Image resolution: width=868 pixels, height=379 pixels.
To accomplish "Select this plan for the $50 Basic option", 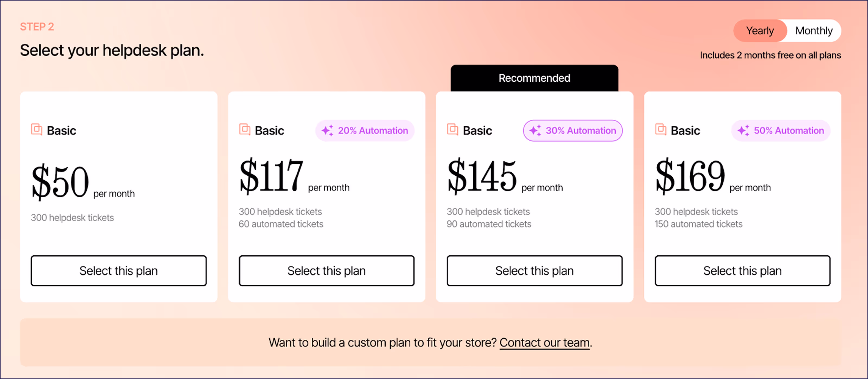I will (x=119, y=271).
